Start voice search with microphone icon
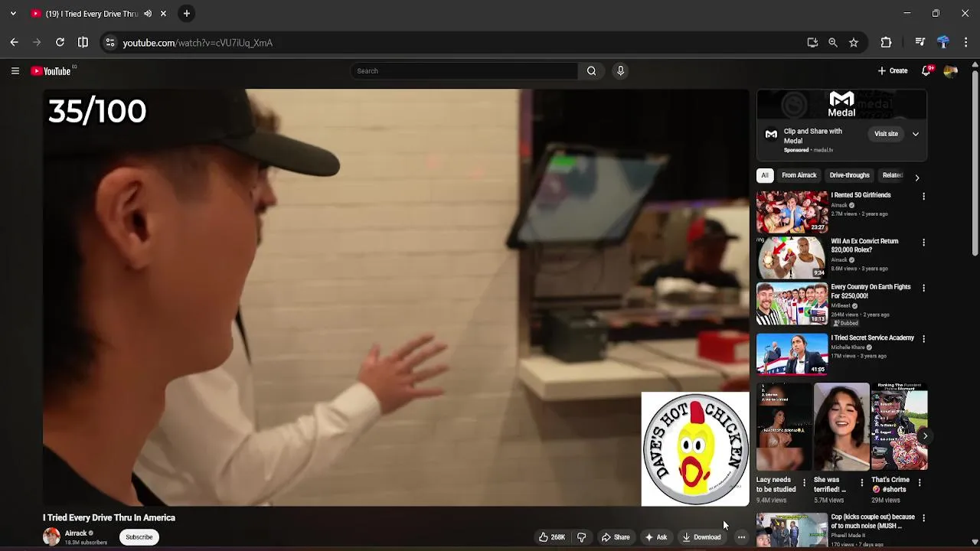Viewport: 980px width, 551px height. [620, 71]
